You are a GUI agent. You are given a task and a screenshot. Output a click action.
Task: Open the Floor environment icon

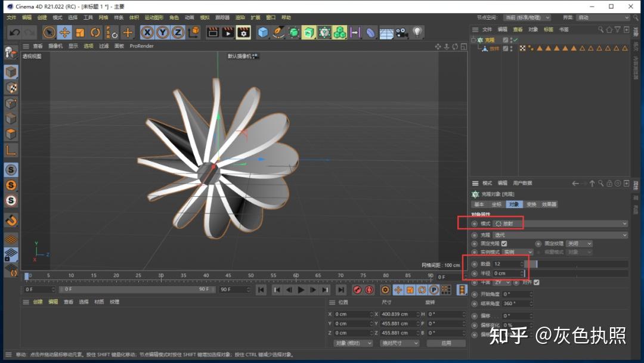point(386,33)
